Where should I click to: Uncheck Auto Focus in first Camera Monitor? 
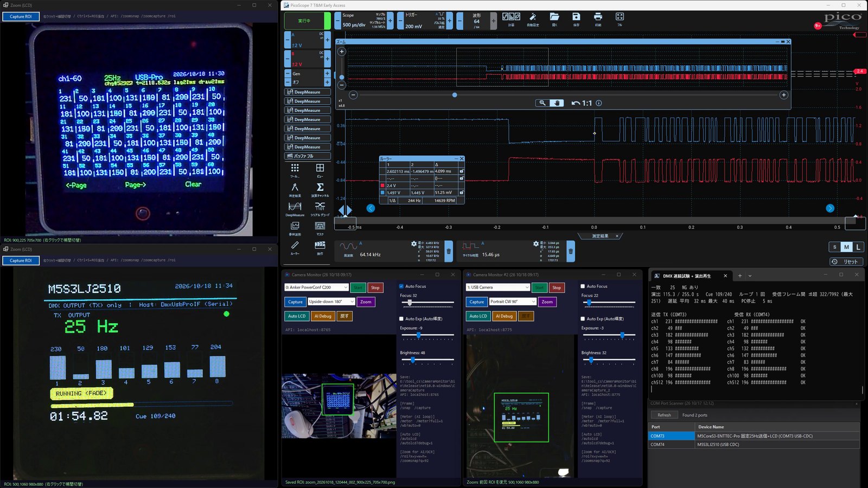click(x=401, y=286)
